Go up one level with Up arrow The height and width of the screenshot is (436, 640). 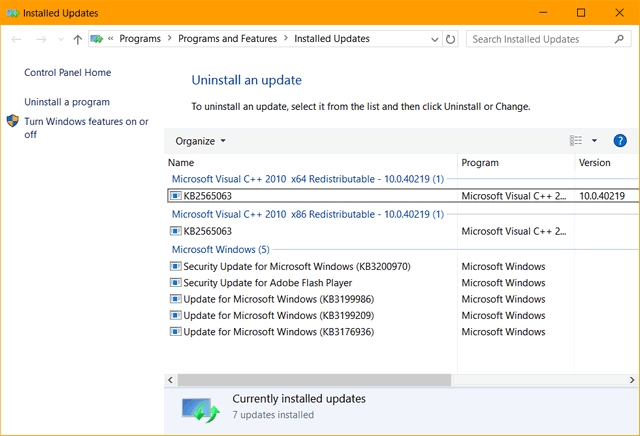pos(78,39)
